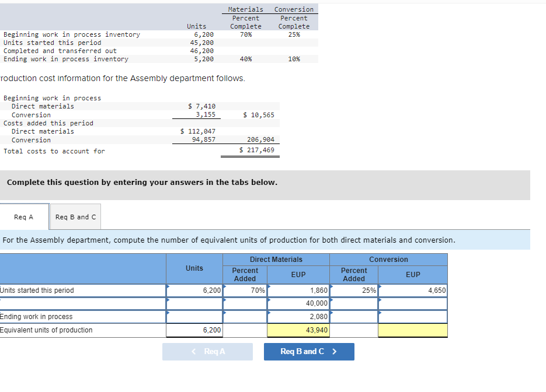
Task: Select the empty second-row Units cell
Action: [196, 303]
